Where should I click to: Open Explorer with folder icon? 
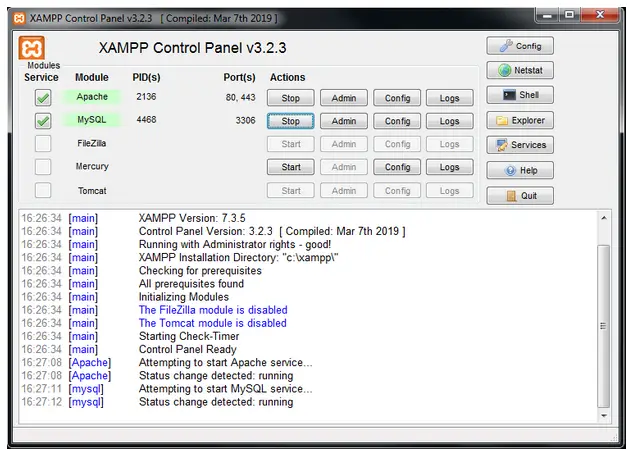pyautogui.click(x=520, y=120)
